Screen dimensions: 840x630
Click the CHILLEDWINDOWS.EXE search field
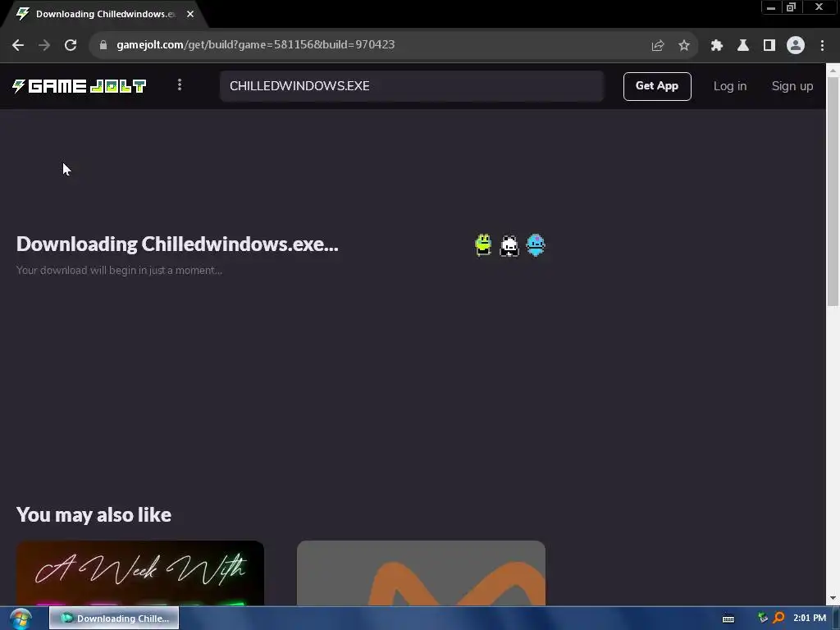pyautogui.click(x=412, y=86)
